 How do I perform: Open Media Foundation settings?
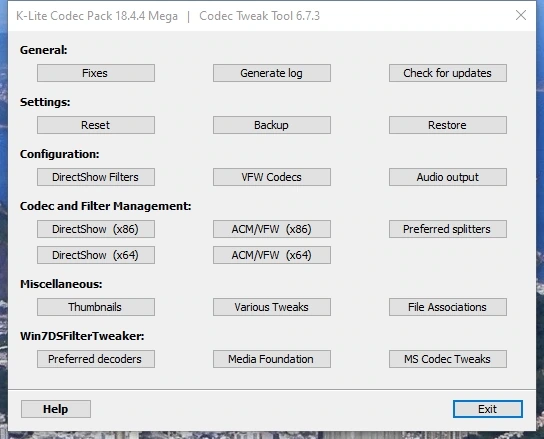coord(272,359)
